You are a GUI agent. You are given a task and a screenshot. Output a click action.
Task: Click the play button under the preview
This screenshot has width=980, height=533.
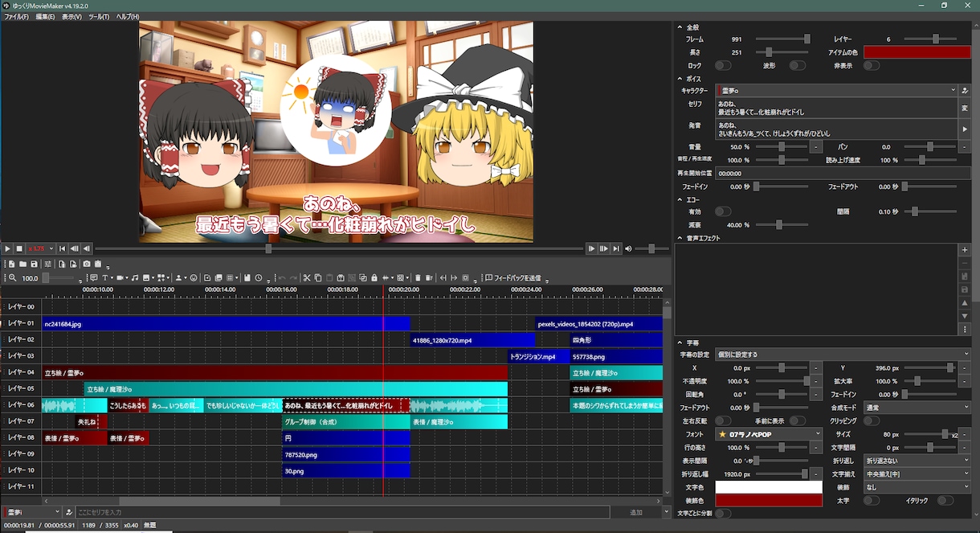[7, 249]
